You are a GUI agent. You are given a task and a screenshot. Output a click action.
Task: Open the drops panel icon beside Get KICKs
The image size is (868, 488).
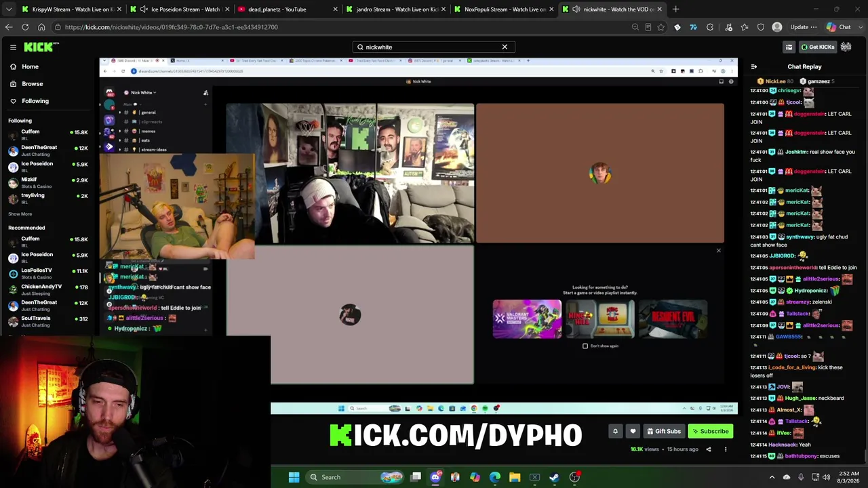(789, 47)
